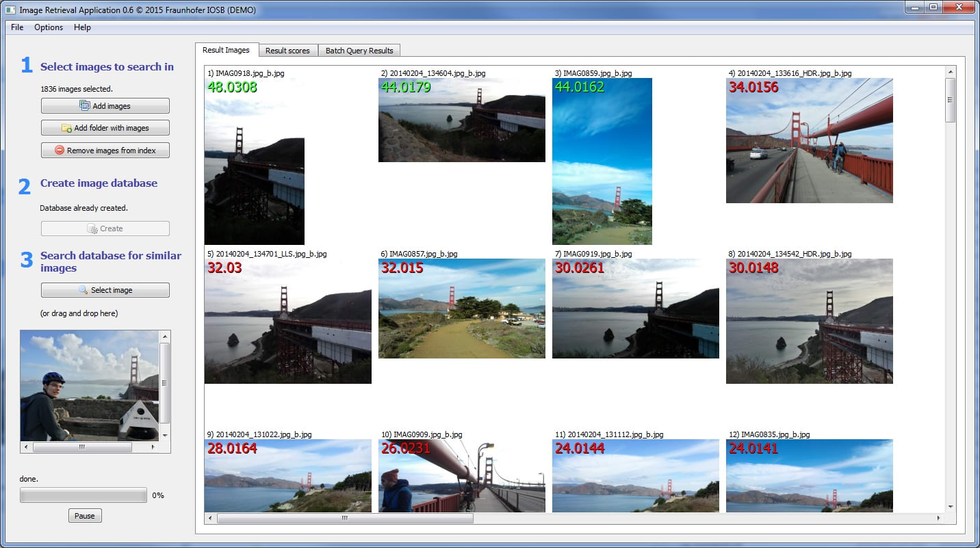The image size is (980, 548).
Task: Click the query preview scroll down arrow
Action: pos(164,435)
